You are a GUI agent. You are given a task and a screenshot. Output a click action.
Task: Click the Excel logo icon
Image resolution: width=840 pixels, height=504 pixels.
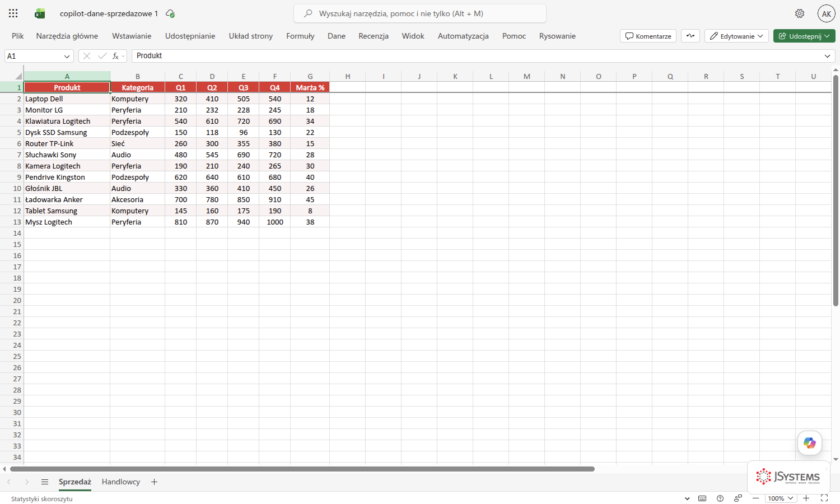tap(40, 13)
